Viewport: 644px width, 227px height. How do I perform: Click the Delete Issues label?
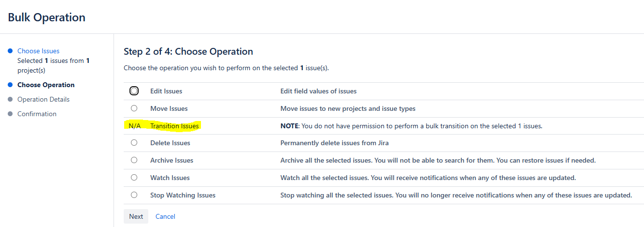coord(170,143)
